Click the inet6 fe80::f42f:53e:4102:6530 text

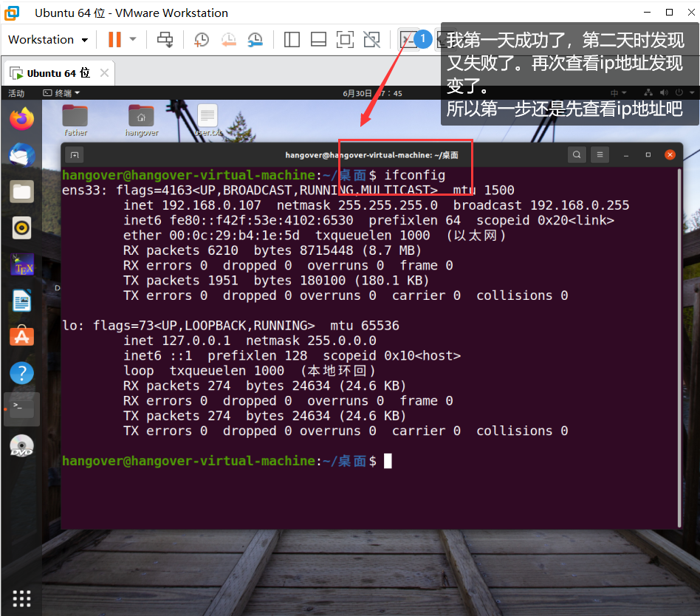pyautogui.click(x=238, y=220)
